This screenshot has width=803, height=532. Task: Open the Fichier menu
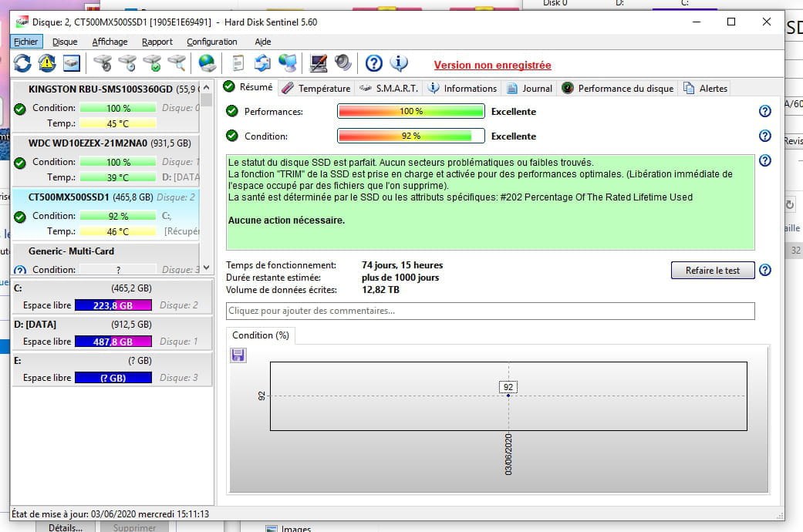[26, 42]
